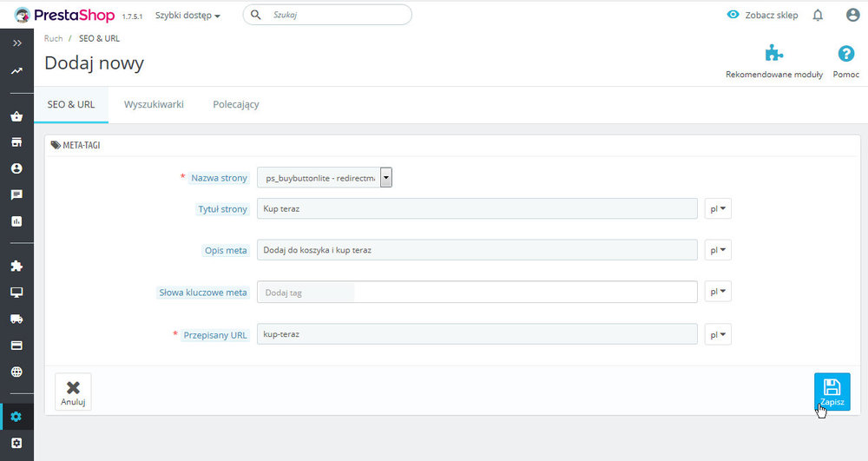Click the Nazwa strony label

click(x=220, y=178)
